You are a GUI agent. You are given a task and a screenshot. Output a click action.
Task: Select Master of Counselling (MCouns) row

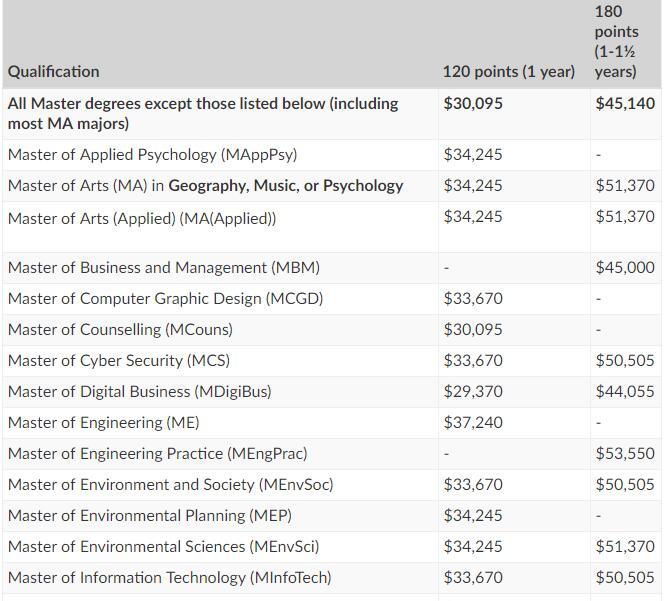(332, 330)
